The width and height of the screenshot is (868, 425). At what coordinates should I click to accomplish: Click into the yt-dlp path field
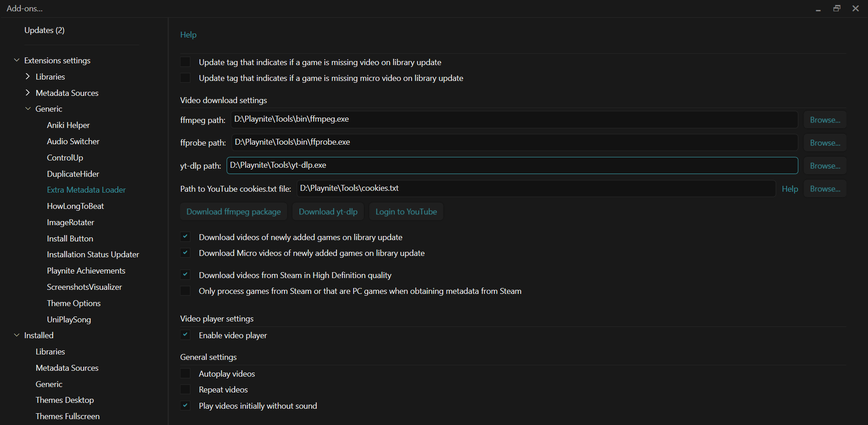point(512,165)
